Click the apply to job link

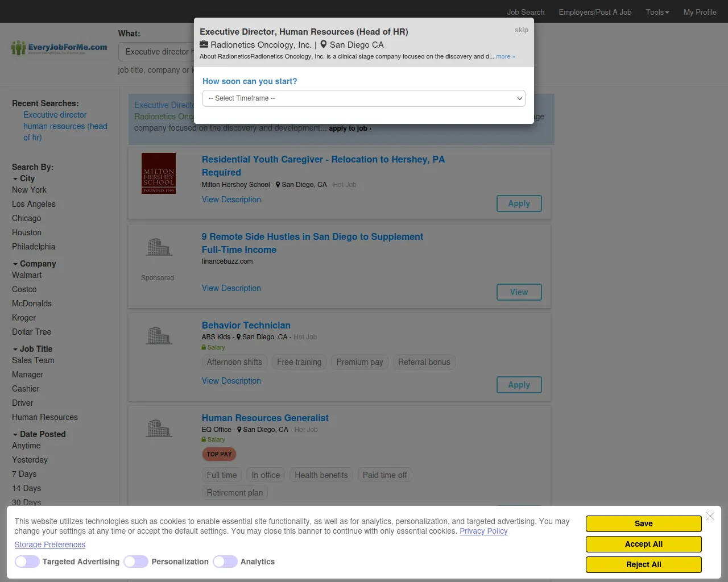pos(350,128)
